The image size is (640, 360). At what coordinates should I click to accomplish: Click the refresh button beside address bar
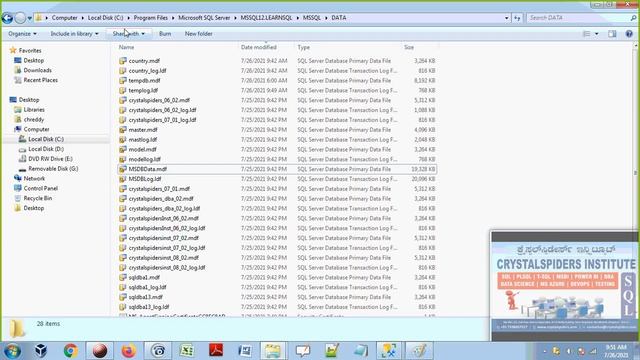(x=517, y=18)
